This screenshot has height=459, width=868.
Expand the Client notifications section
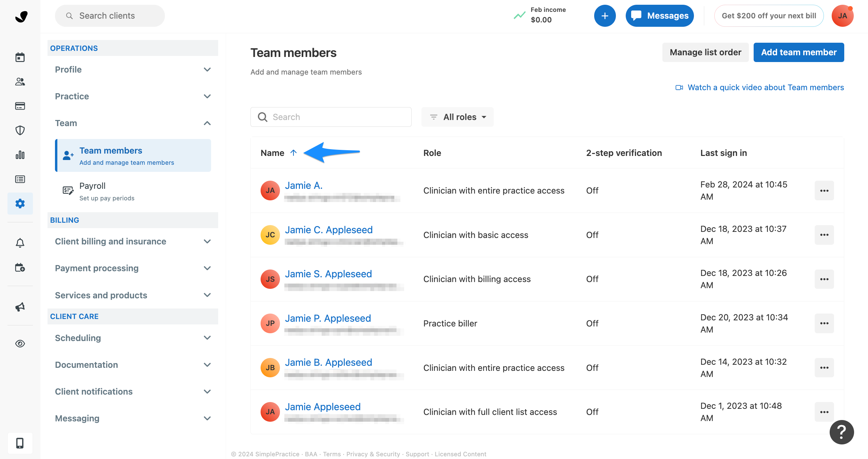coord(133,392)
